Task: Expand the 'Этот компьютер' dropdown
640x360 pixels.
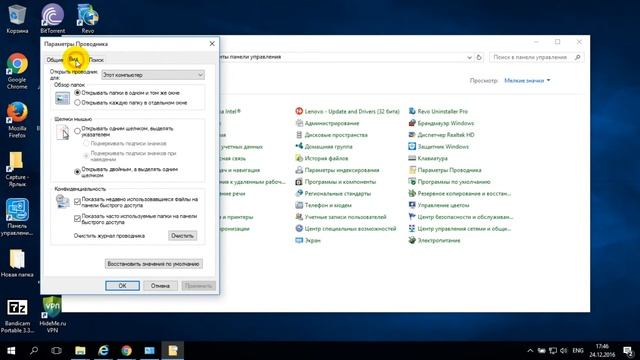Action: click(153, 75)
